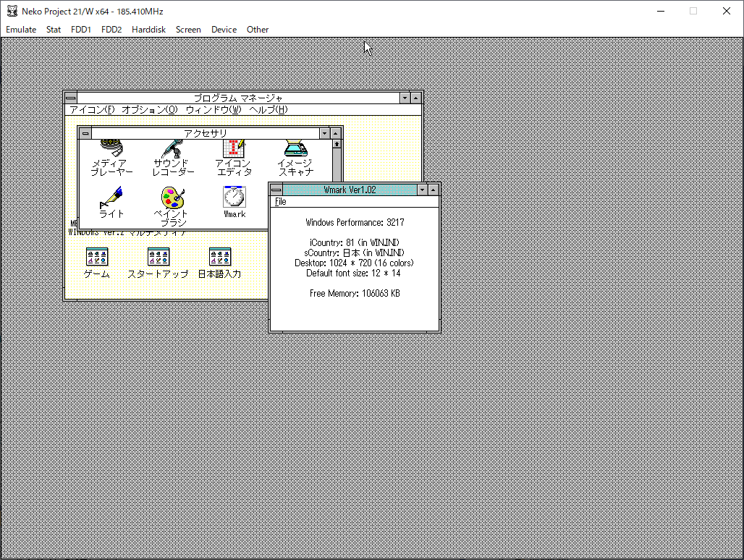
Task: Minimize the Neko Project 21/W emulator window
Action: (661, 11)
